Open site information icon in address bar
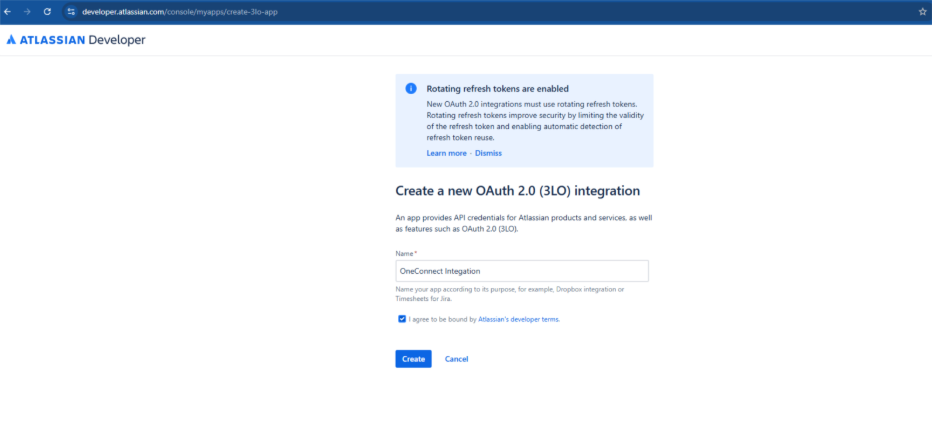The image size is (933, 448). pyautogui.click(x=70, y=12)
